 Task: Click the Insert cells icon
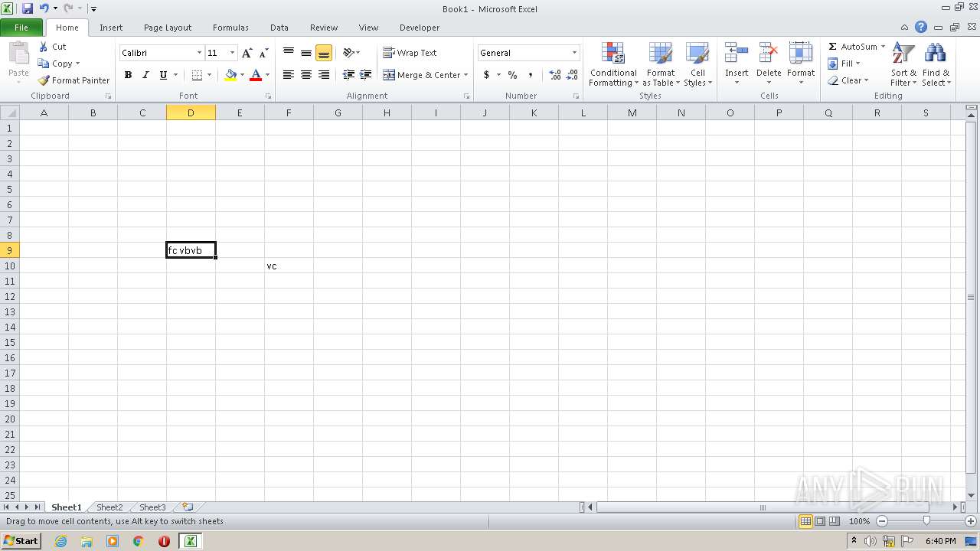737,54
